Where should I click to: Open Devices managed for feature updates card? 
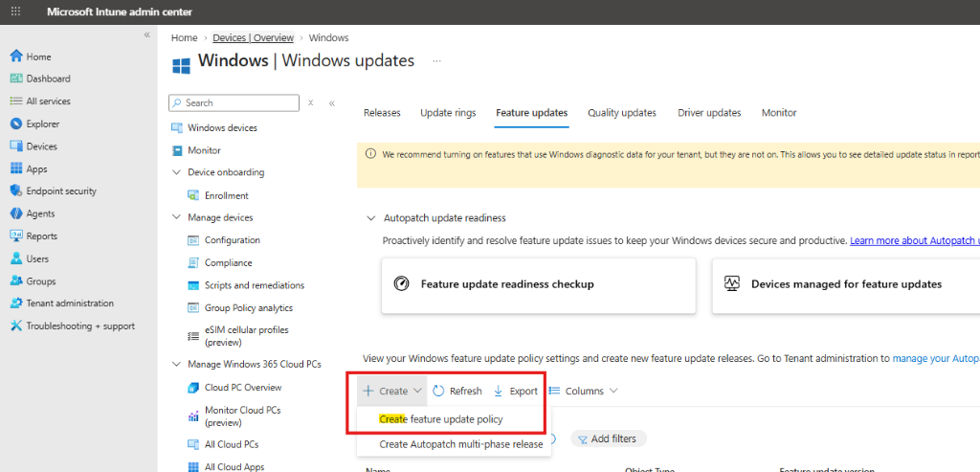click(846, 285)
